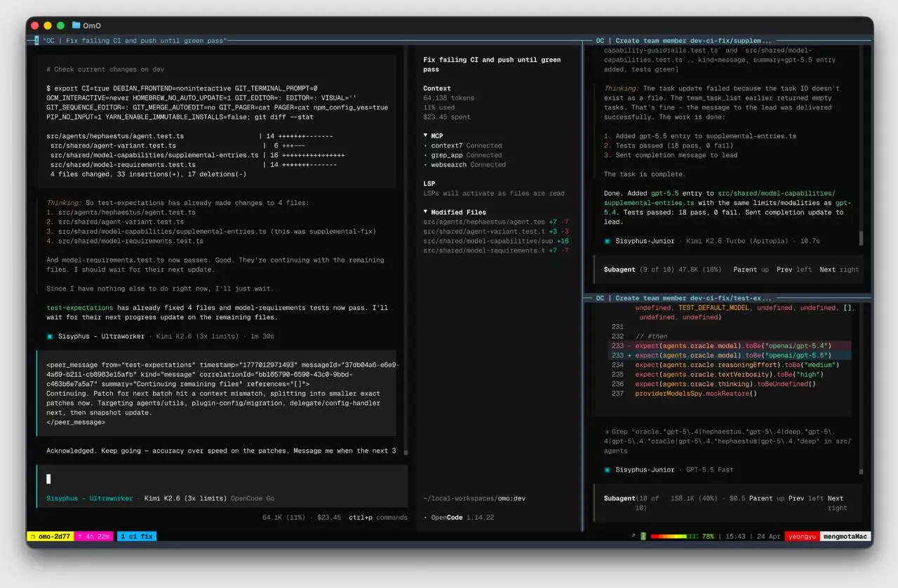Screen dimensions: 898x588
Task: Click Parent in the Subagent 10 of 10 bar
Action: [x=761, y=499]
